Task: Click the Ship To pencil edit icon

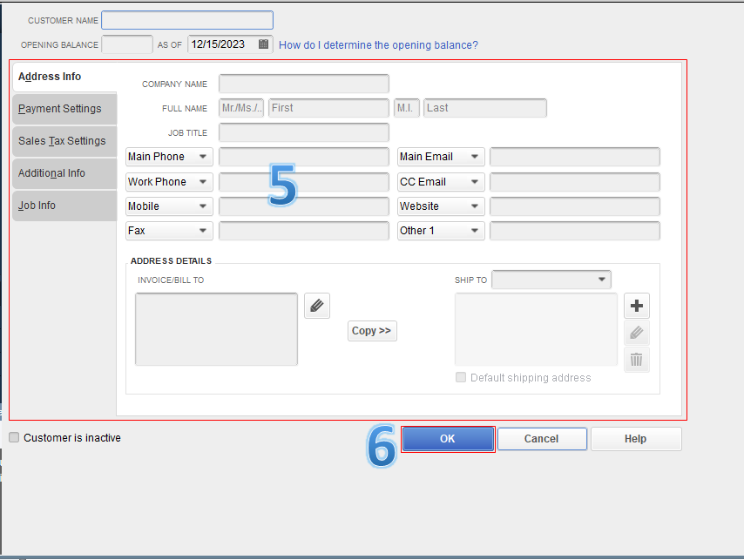Action: click(636, 333)
